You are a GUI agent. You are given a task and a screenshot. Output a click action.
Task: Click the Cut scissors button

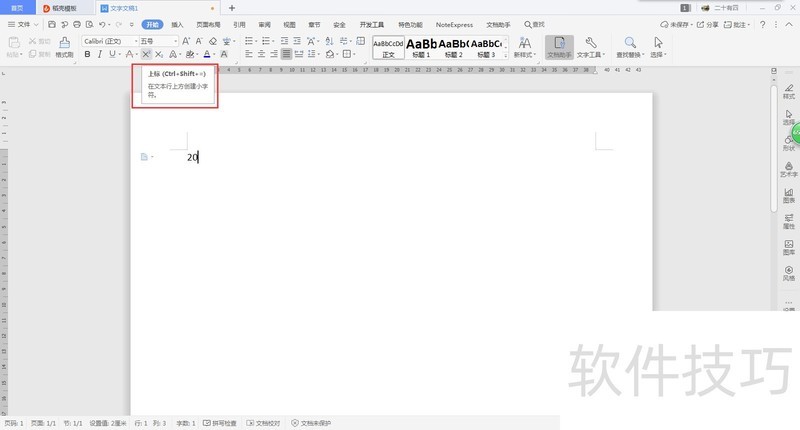pos(39,41)
